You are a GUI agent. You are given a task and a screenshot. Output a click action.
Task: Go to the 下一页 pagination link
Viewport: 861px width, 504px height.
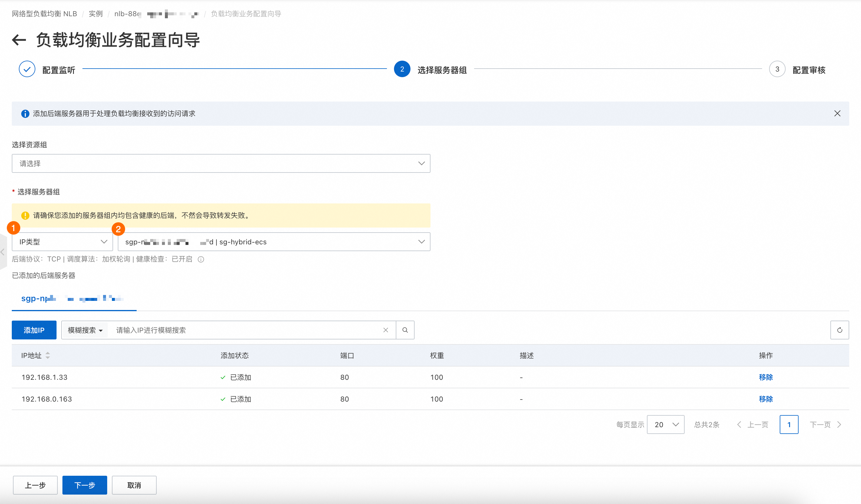pyautogui.click(x=825, y=425)
